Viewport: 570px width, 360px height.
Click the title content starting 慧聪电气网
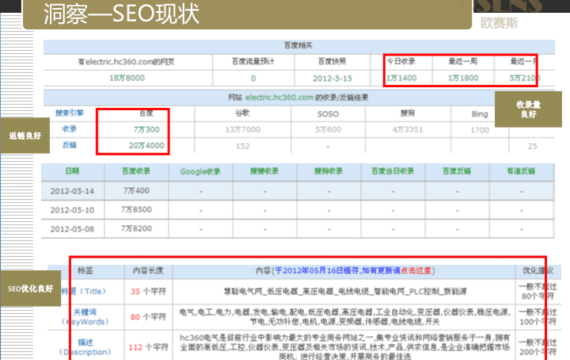(x=345, y=291)
